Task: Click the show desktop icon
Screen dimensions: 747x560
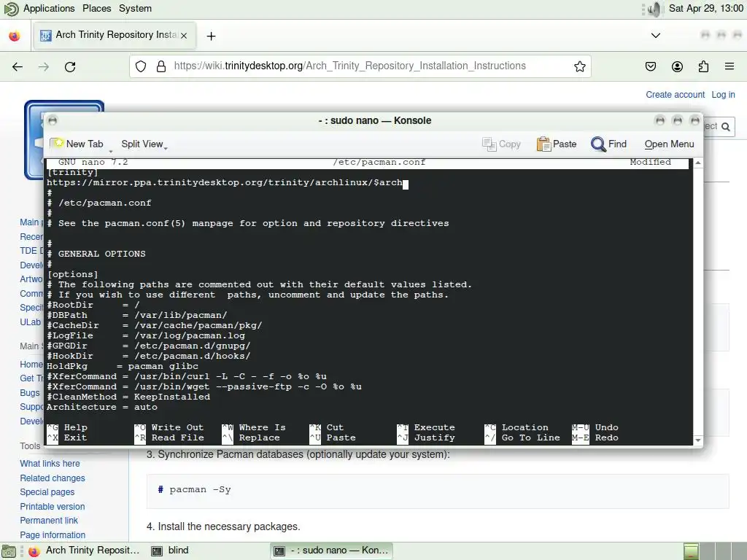Action: pos(9,551)
